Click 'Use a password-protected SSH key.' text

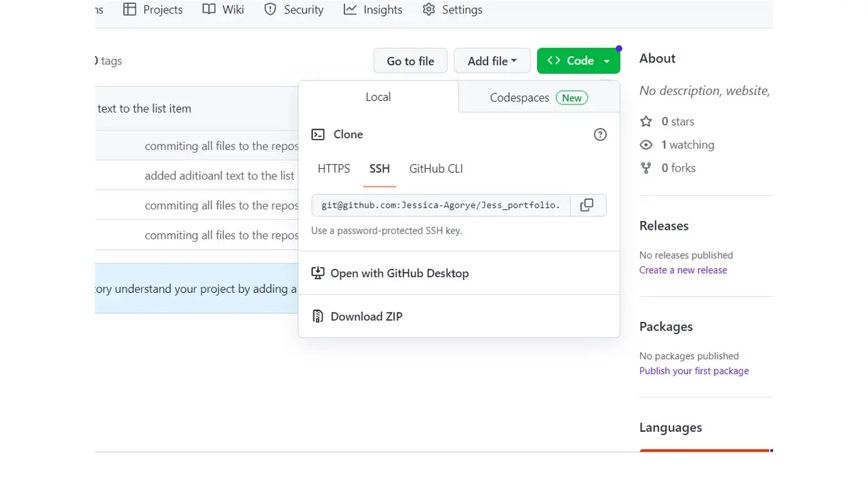pos(387,230)
